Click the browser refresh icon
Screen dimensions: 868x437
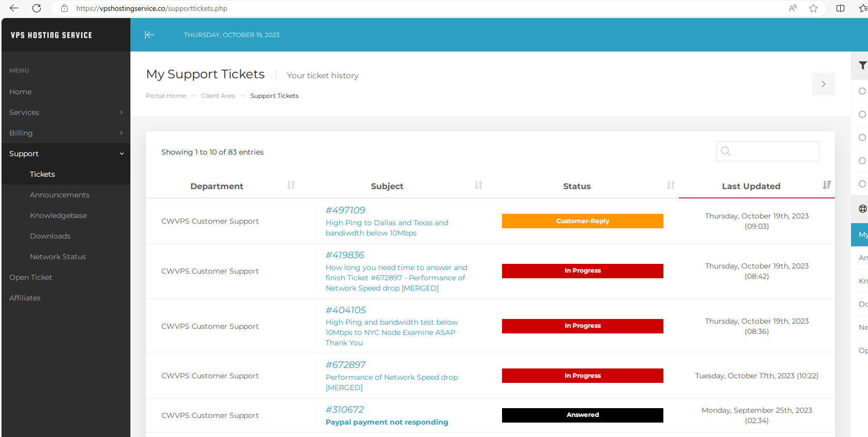(37, 8)
